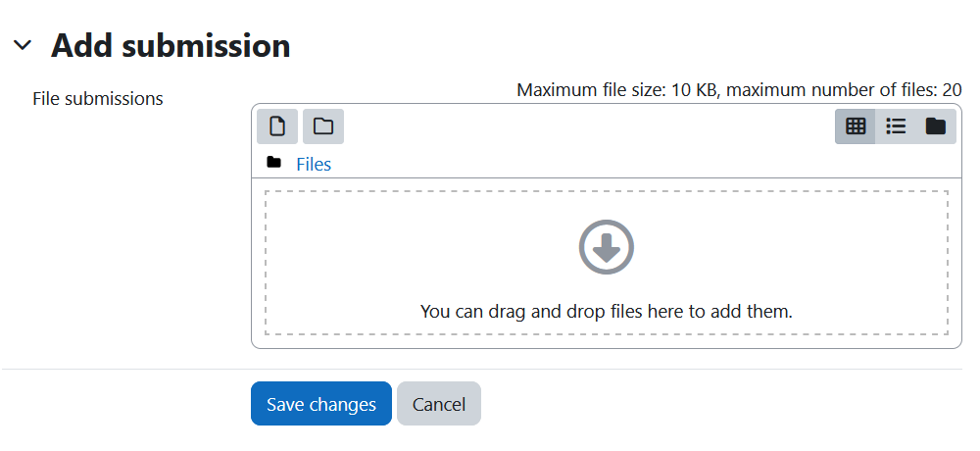Viewport: 980px width, 451px height.
Task: Click the Add submission heading
Action: [x=171, y=45]
